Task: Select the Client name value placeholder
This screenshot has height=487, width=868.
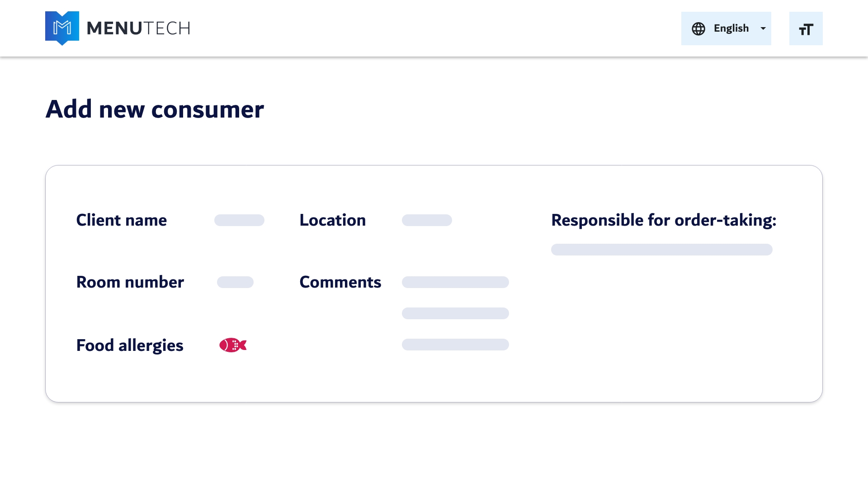Action: 239,220
